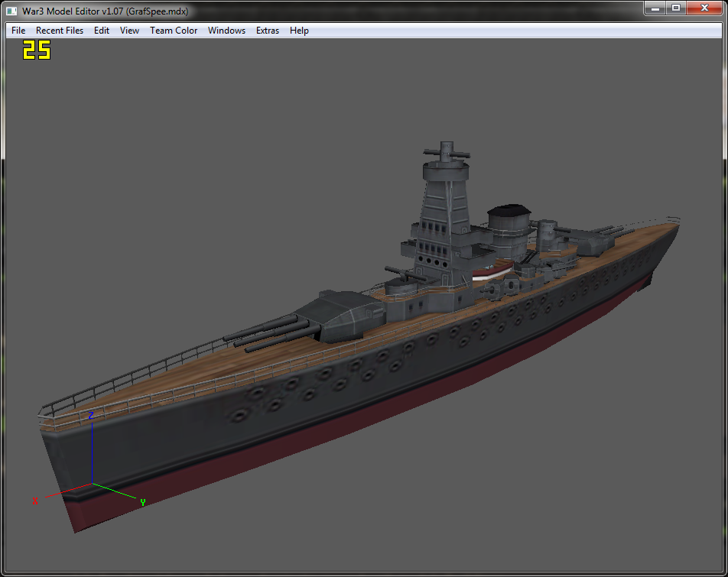Open the View menu

pyautogui.click(x=129, y=31)
